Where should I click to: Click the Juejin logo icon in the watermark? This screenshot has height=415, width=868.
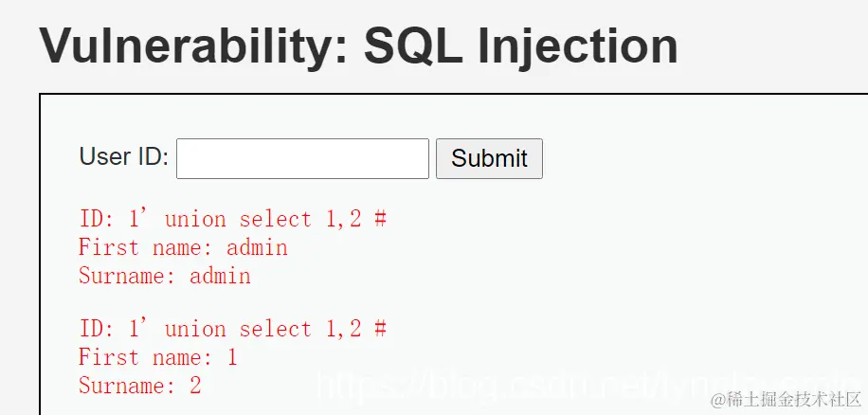(x=718, y=398)
